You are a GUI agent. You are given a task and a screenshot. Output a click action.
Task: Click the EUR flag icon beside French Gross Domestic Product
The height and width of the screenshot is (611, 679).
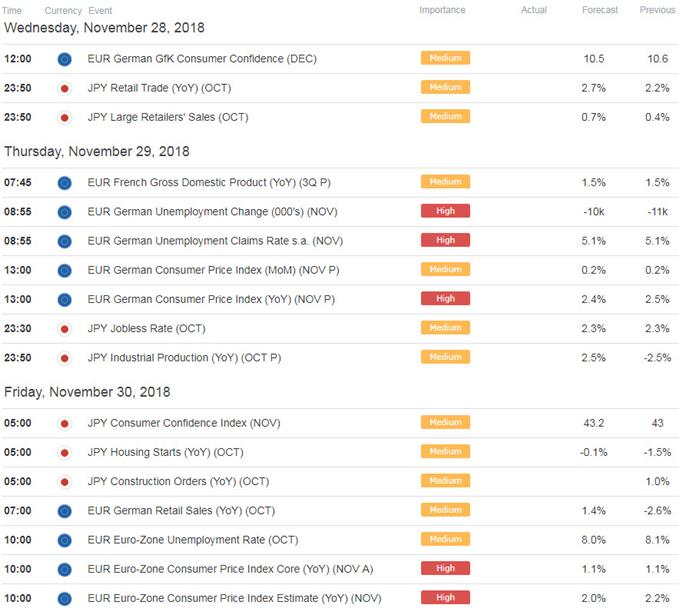tap(65, 183)
